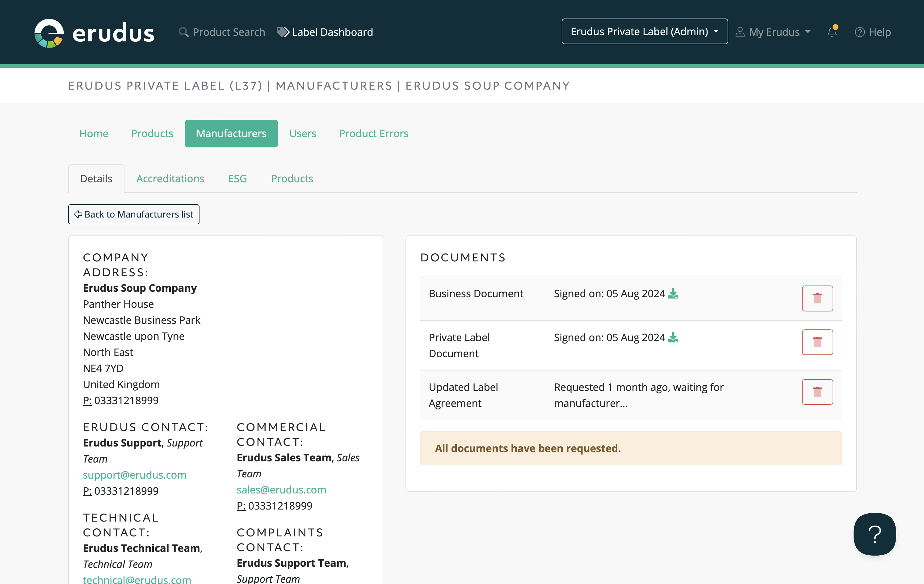Open the sales@erudus.com email link
The image size is (924, 584).
pyautogui.click(x=281, y=489)
